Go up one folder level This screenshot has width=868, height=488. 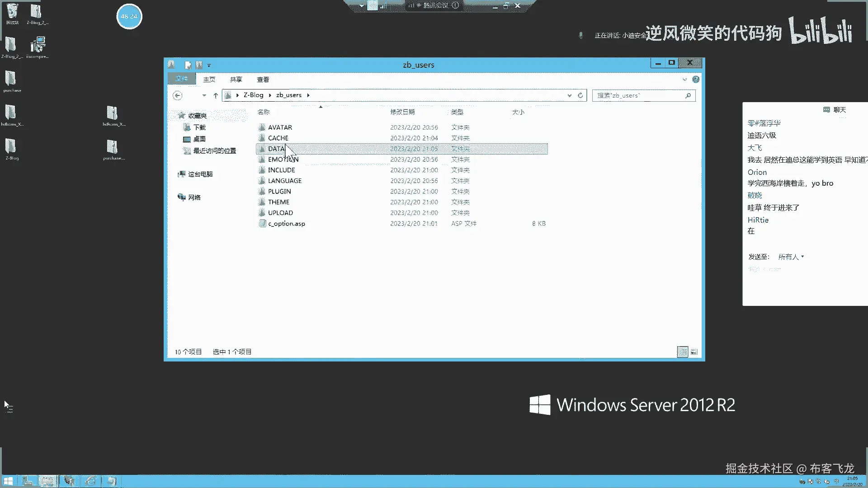coord(216,95)
